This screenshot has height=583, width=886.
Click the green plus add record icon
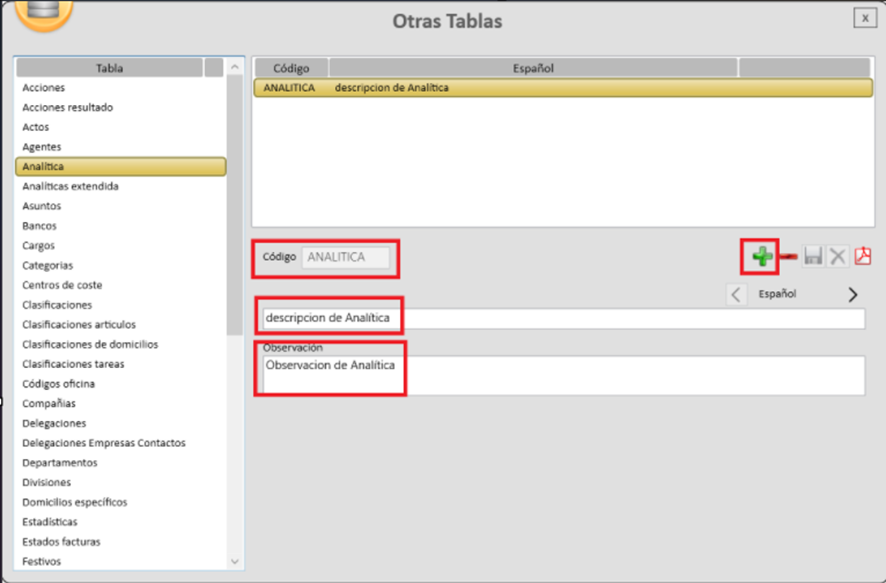coord(762,257)
